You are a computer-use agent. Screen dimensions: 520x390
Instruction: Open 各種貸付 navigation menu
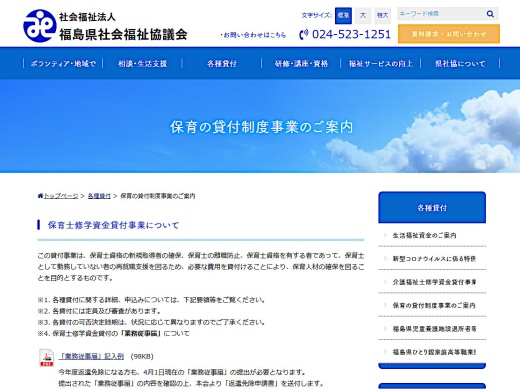pyautogui.click(x=222, y=63)
